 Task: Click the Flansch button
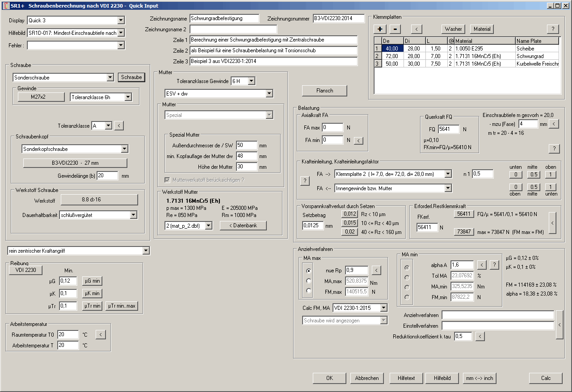324,91
